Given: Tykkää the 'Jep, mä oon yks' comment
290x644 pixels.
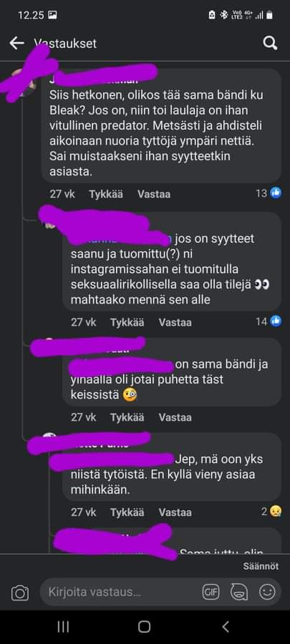Looking at the screenshot, I should coord(127,512).
